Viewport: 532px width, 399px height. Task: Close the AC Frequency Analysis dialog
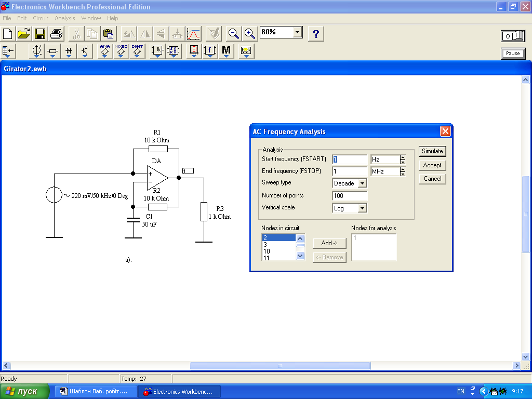click(445, 131)
